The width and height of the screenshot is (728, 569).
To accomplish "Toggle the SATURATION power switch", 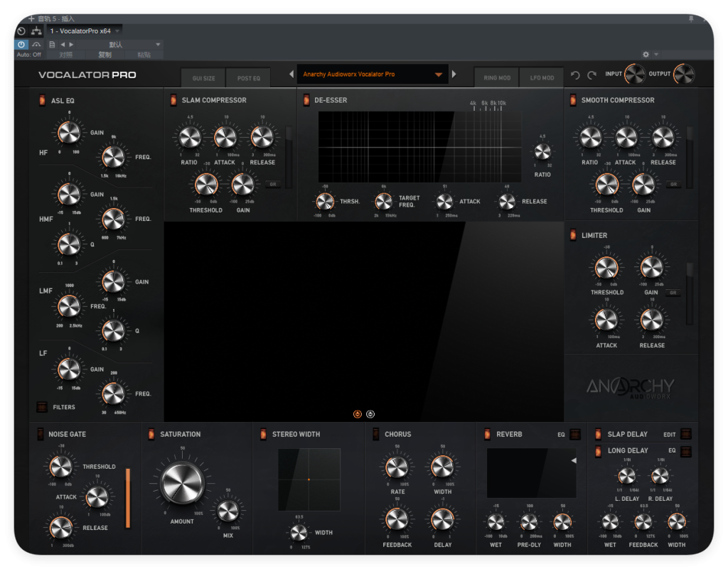I will coord(151,434).
